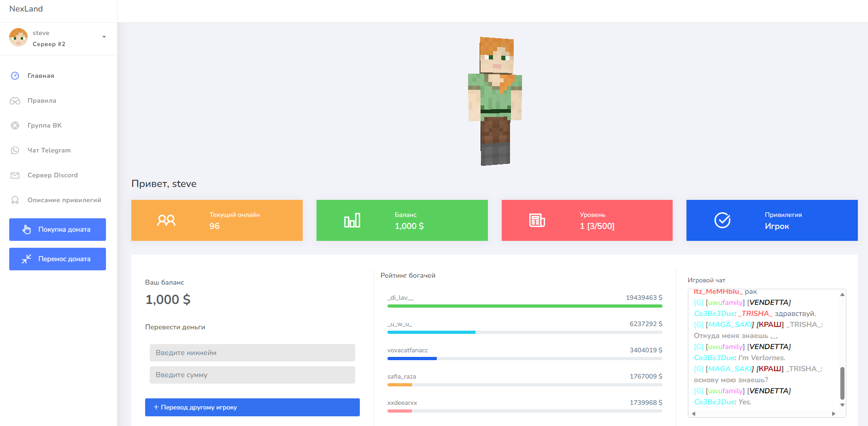This screenshot has width=868, height=426.
Task: Click the bar chart icon on Баланс card
Action: [352, 220]
